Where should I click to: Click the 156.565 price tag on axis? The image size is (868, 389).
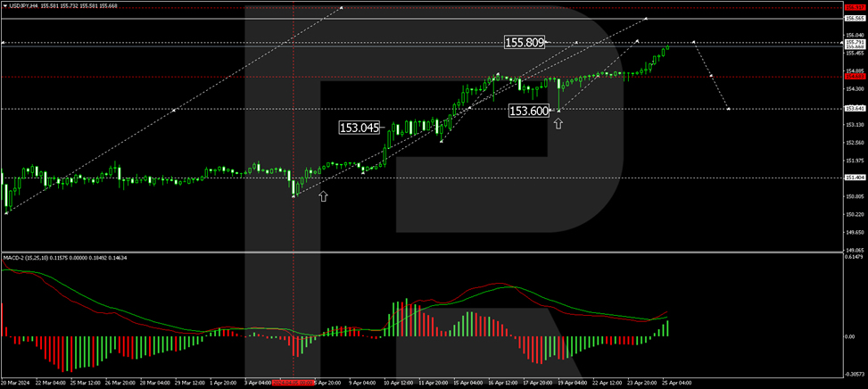tap(856, 18)
